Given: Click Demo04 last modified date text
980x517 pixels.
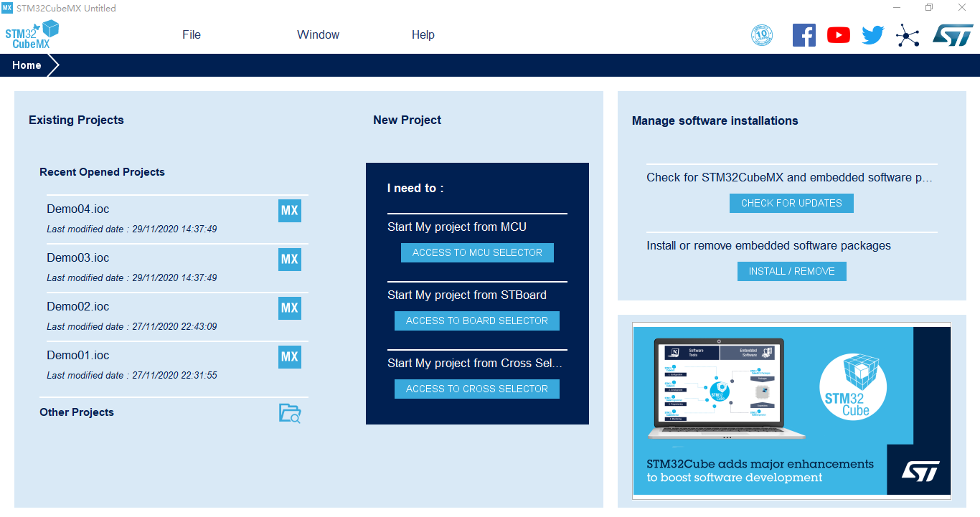Looking at the screenshot, I should pos(132,229).
